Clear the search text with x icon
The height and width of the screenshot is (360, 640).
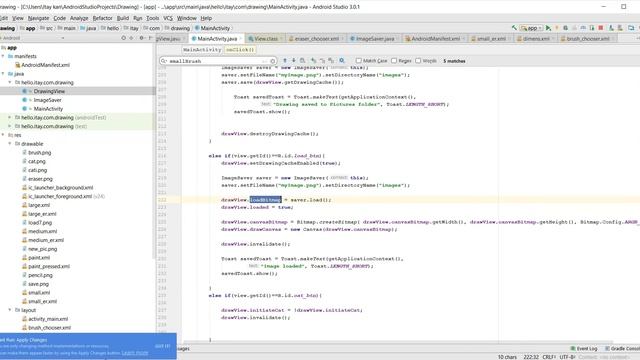click(273, 61)
